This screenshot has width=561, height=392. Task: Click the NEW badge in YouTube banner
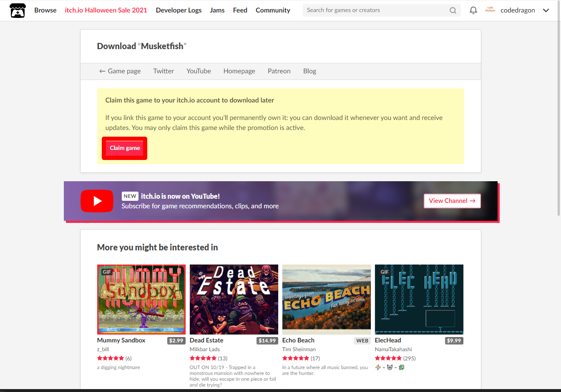click(x=130, y=196)
